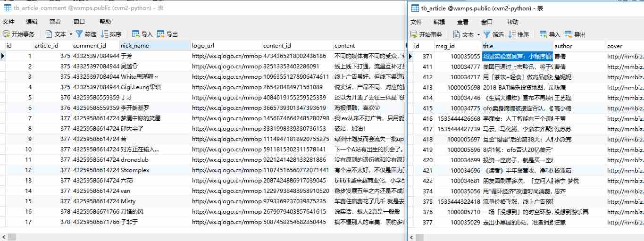Select the content_id column header
This screenshot has width=644, height=241.
[x=297, y=46]
